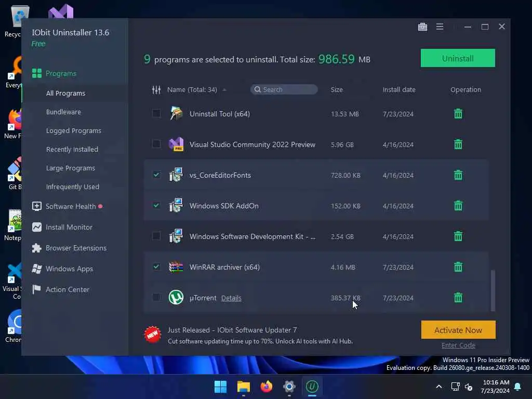532x399 pixels.
Task: Click the taskbar clock and date
Action: point(495,387)
